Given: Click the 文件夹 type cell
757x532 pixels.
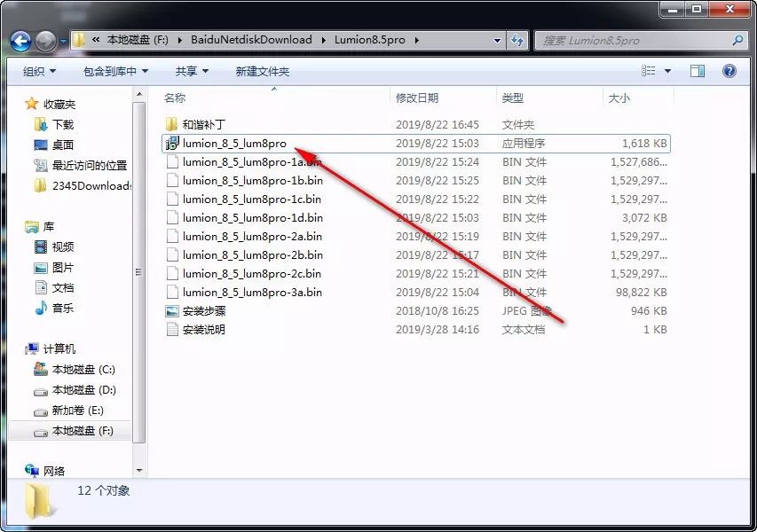Looking at the screenshot, I should (518, 125).
